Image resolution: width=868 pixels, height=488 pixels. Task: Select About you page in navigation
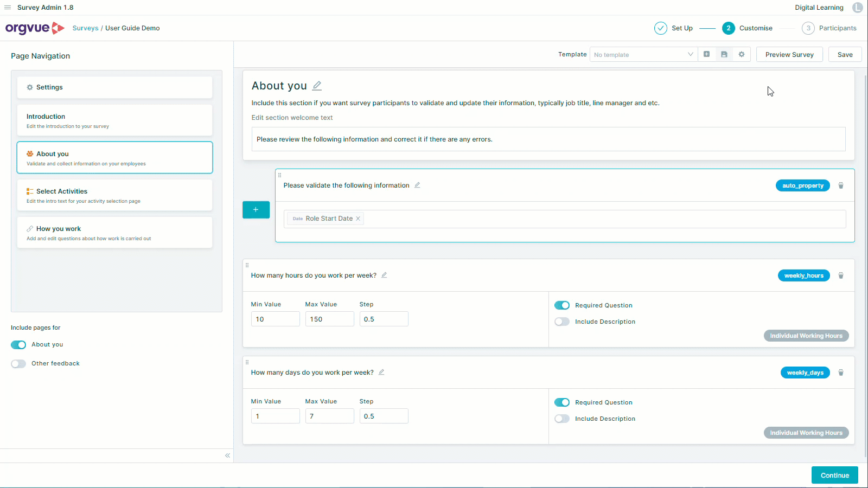click(114, 158)
